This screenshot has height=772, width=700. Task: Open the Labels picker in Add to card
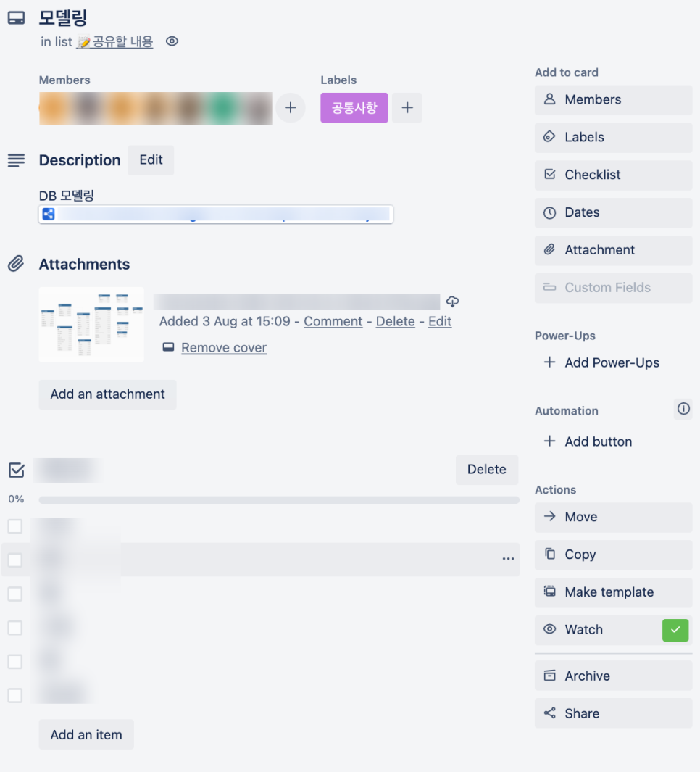(613, 137)
